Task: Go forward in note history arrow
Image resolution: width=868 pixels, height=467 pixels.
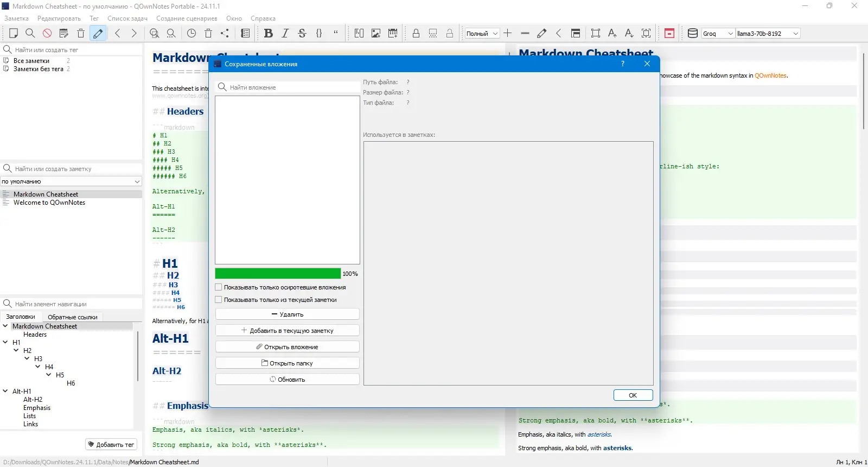Action: pyautogui.click(x=134, y=33)
